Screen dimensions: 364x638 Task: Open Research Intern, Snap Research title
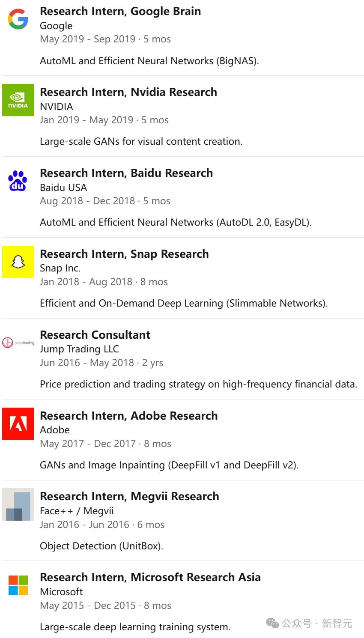pyautogui.click(x=124, y=254)
